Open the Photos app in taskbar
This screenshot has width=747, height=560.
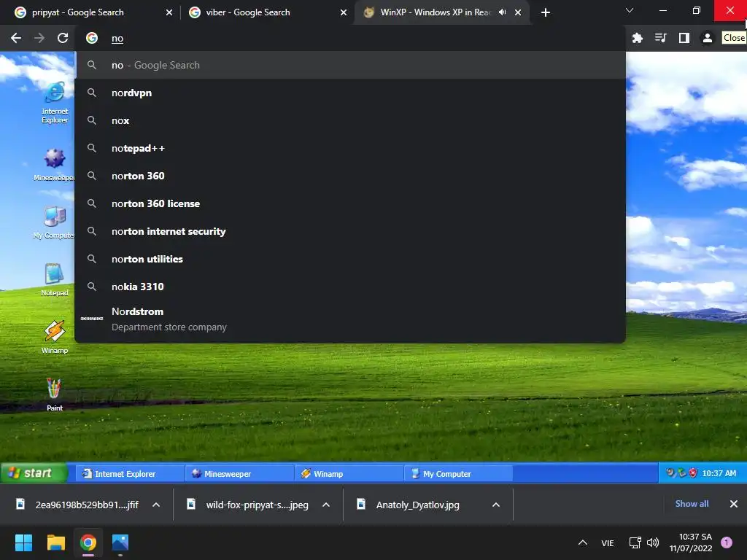[x=120, y=542]
